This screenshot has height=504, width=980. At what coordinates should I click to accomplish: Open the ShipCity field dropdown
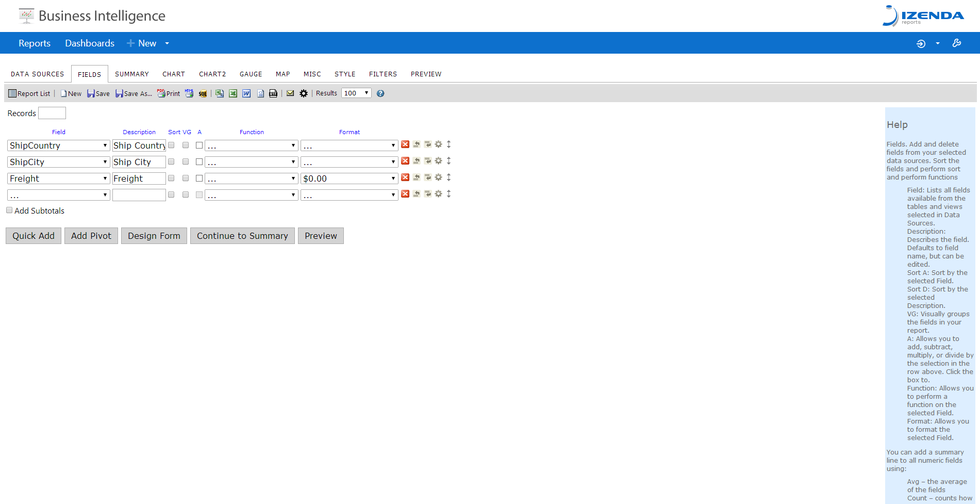coord(59,162)
